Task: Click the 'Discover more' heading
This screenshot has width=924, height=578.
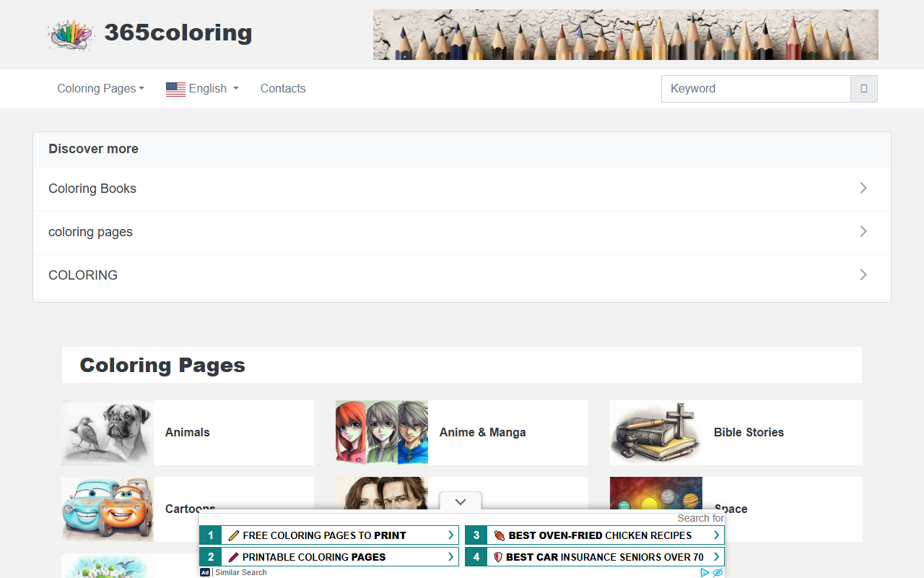Action: (x=93, y=149)
